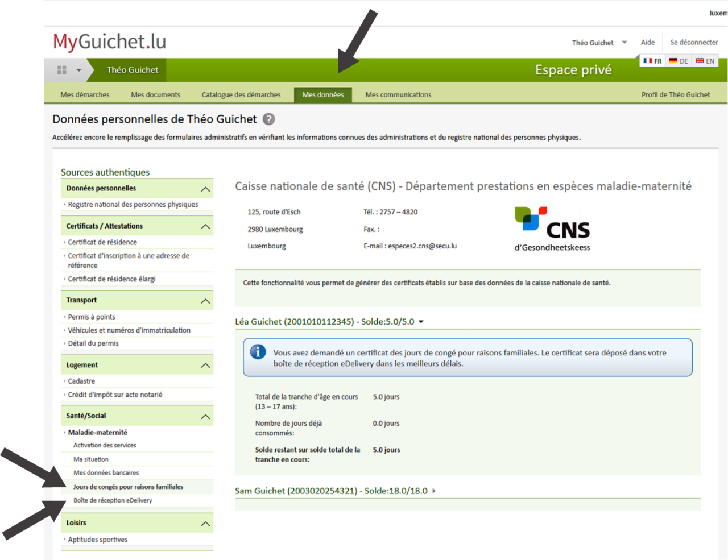Open Crédit d'impôt sur acte notarié
This screenshot has height=560, width=728.
tap(115, 395)
